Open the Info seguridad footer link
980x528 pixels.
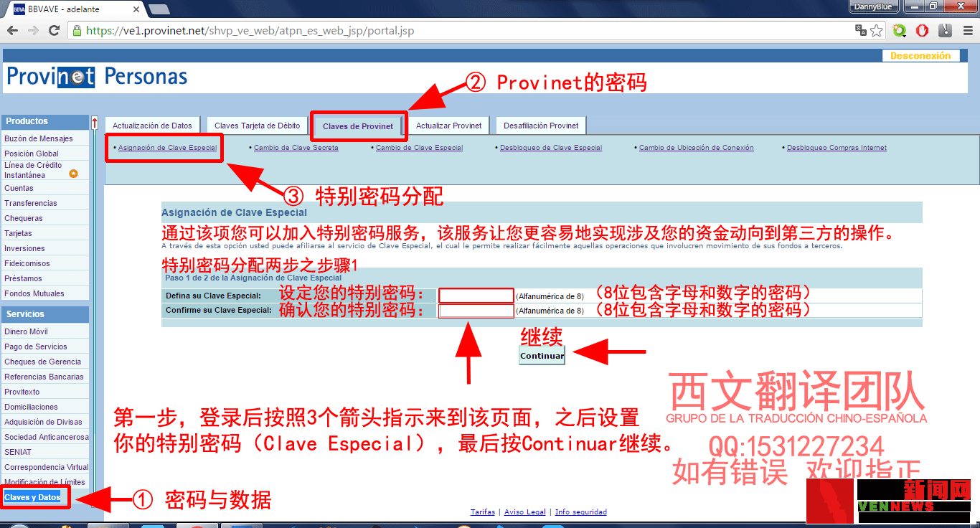[x=581, y=512]
